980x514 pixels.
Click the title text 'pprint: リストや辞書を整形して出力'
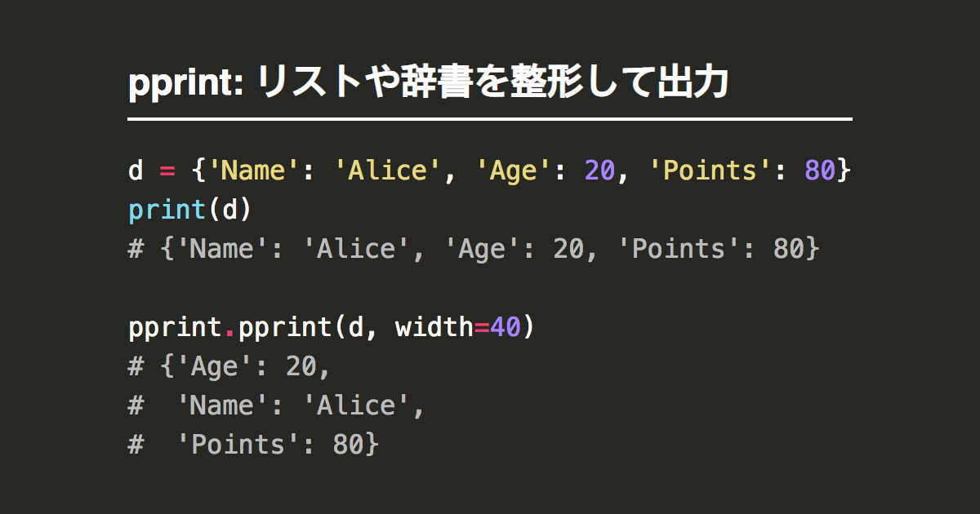[x=428, y=85]
